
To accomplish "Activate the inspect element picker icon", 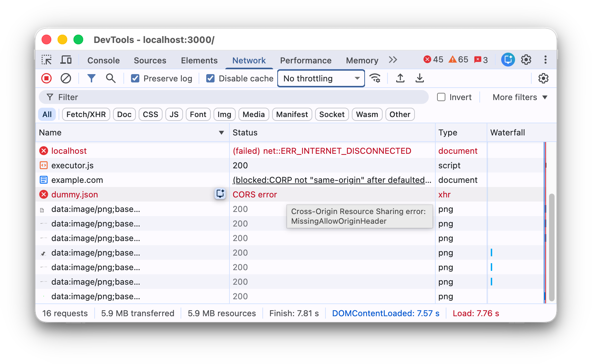I will point(46,60).
